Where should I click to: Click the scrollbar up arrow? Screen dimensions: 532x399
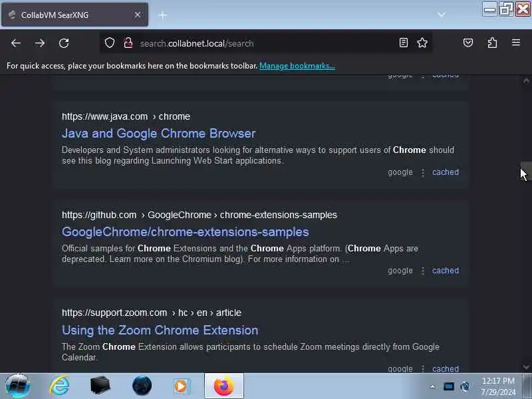(526, 81)
